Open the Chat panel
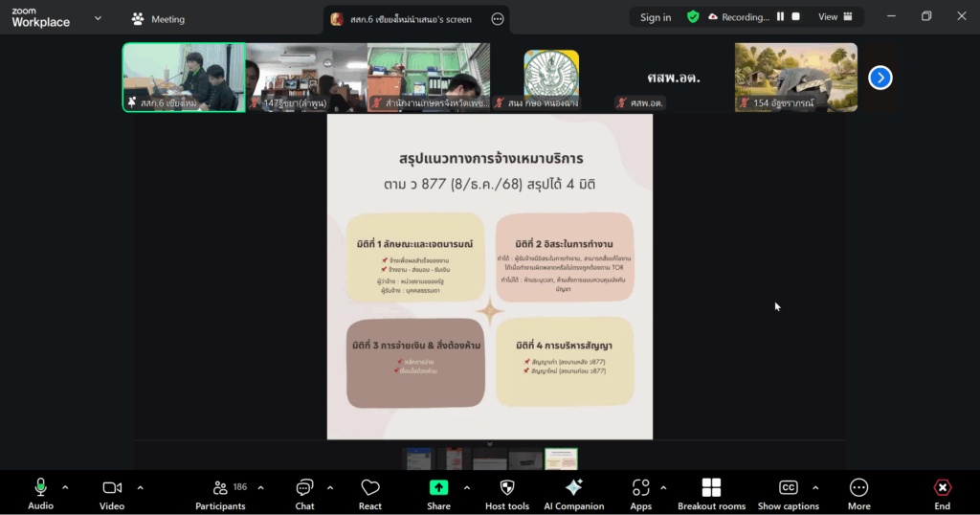This screenshot has height=515, width=980. (304, 489)
